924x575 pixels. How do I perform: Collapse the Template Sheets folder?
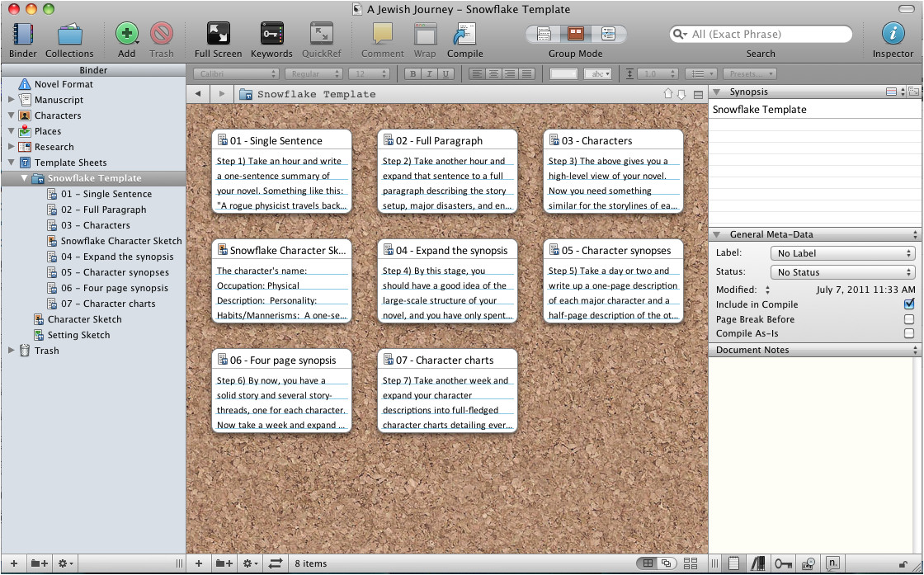click(12, 162)
